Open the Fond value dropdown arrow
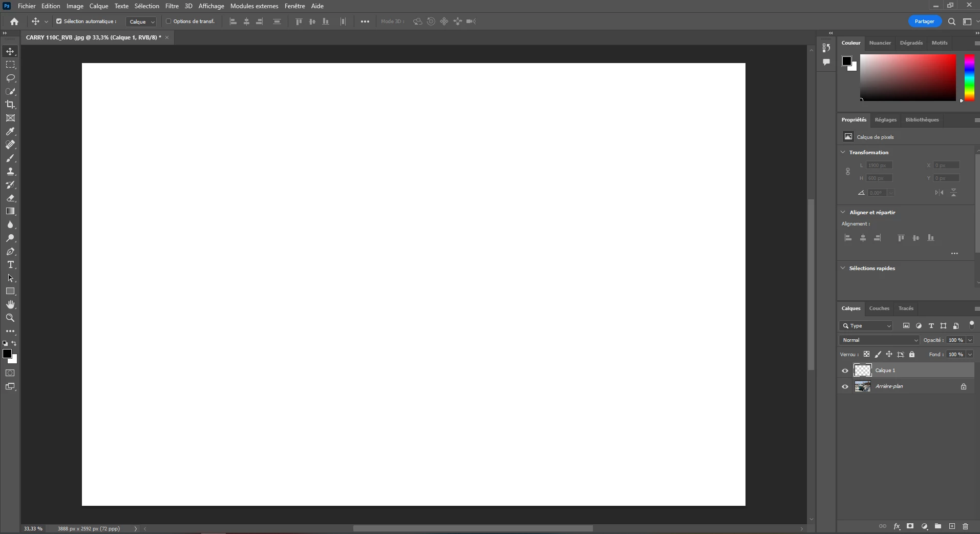This screenshot has width=980, height=534. (x=970, y=355)
